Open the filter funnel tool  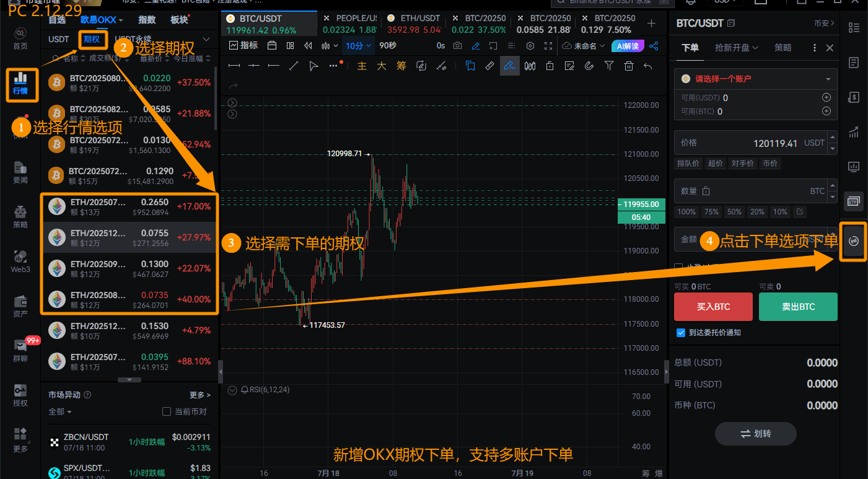[x=608, y=65]
